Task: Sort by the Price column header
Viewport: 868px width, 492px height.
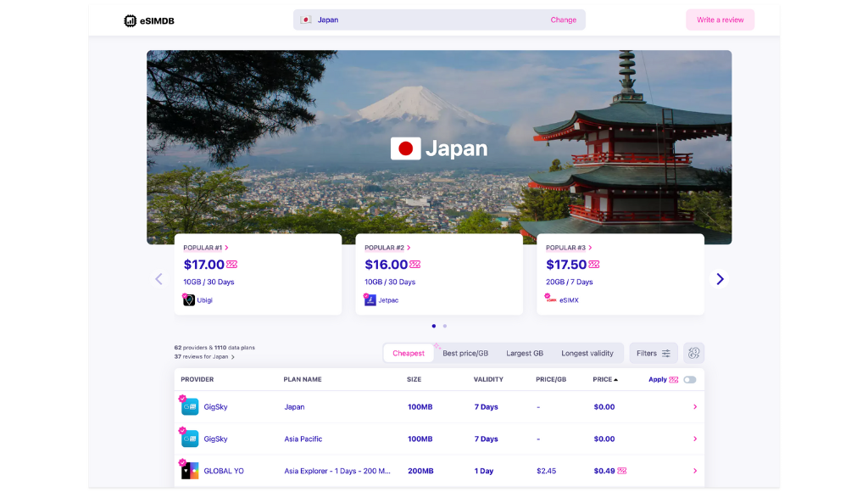Action: click(604, 379)
